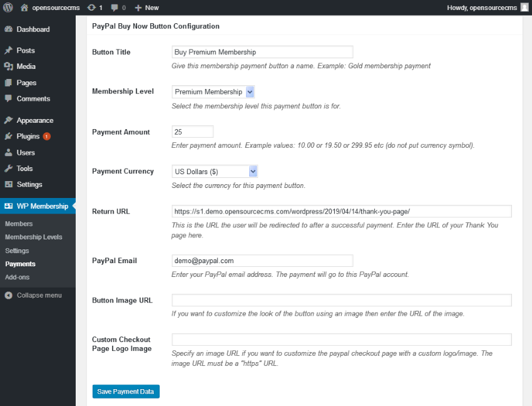Click the Comments speech bubble sidebar icon
The height and width of the screenshot is (406, 532).
pos(9,98)
